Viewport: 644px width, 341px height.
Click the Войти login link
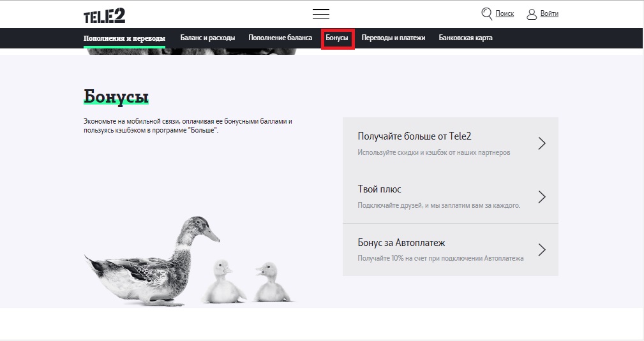(549, 14)
